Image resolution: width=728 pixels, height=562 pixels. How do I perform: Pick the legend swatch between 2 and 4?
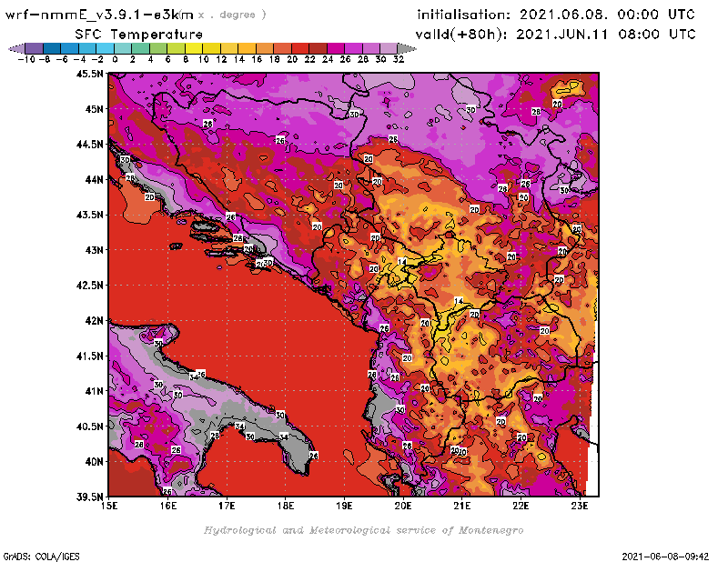click(x=141, y=49)
